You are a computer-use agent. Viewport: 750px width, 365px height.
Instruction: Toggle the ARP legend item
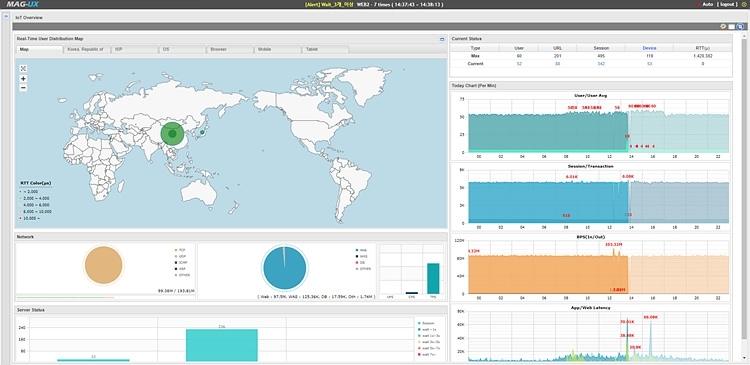180,269
